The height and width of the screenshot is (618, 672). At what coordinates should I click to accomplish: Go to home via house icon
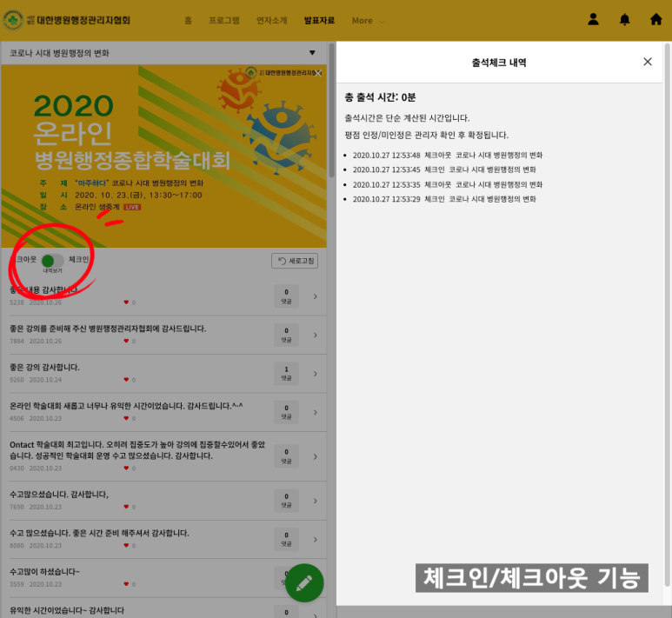656,19
